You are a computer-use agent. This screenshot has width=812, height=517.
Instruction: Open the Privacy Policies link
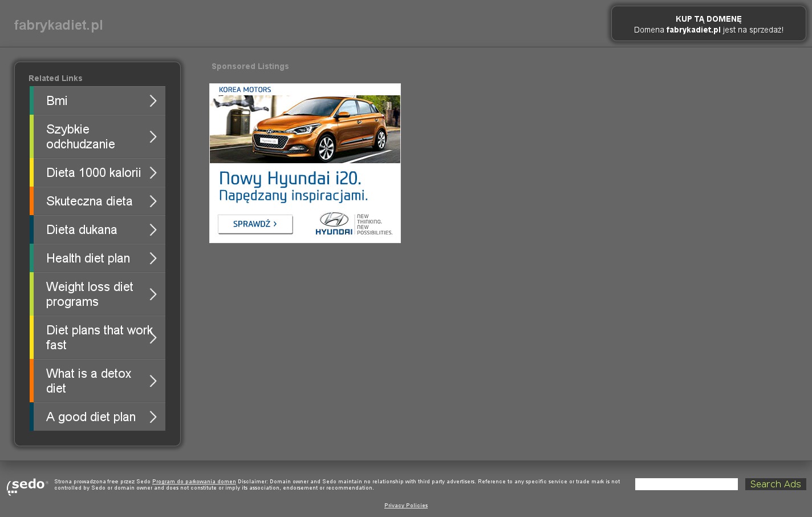coord(406,506)
